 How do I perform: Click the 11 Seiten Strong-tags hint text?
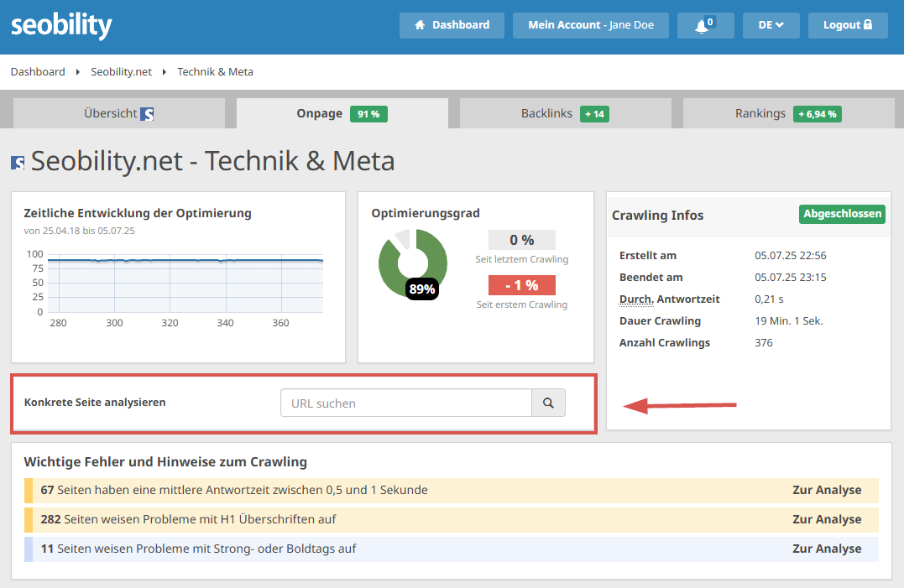198,549
